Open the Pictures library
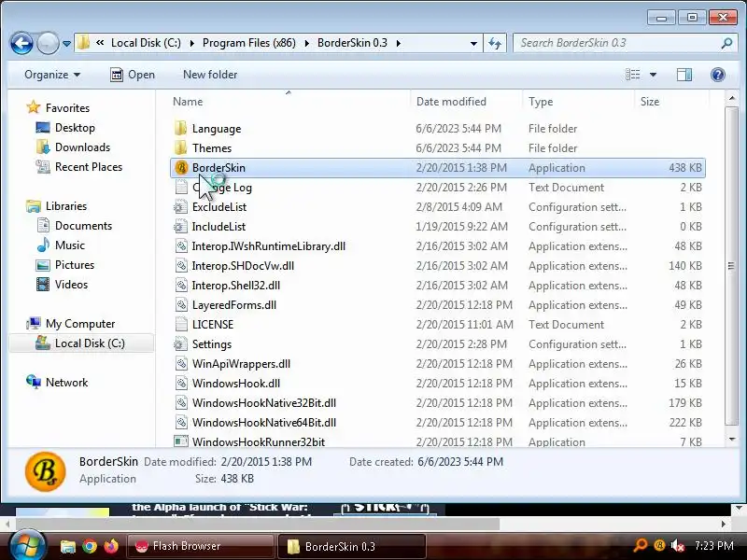Viewport: 747px width, 560px height. (75, 265)
